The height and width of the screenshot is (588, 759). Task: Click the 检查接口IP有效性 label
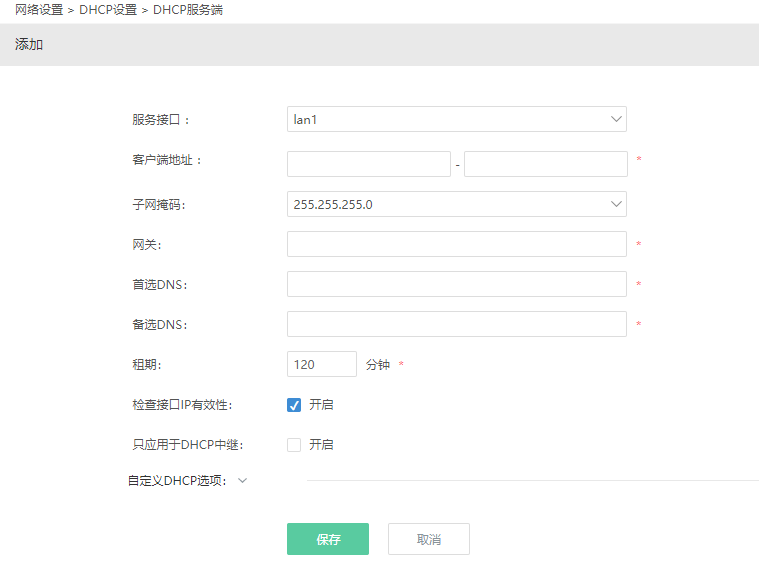(182, 405)
